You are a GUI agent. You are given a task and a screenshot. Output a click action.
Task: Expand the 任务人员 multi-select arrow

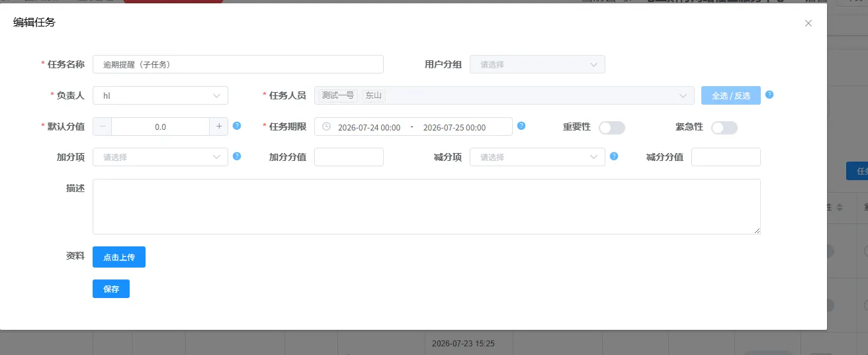[x=683, y=95]
